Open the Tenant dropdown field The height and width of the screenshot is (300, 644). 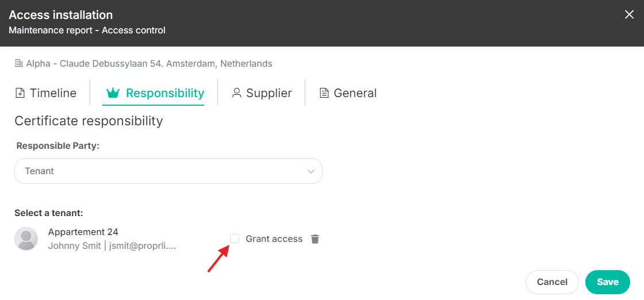point(168,171)
